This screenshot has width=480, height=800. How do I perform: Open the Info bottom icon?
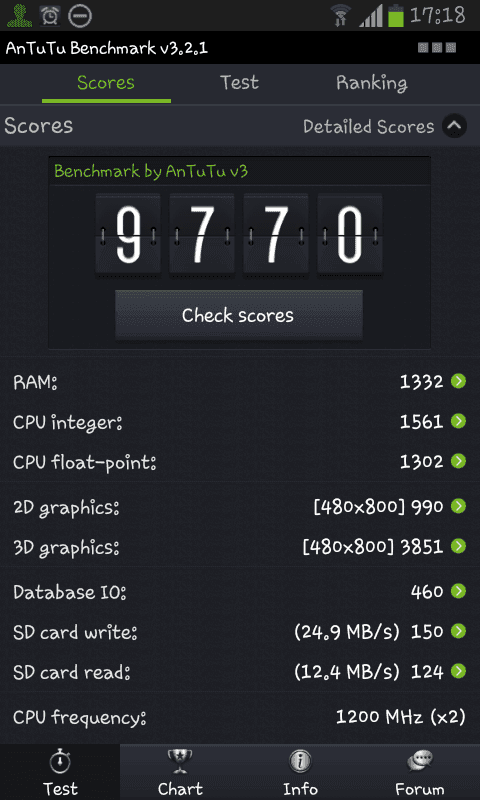click(x=300, y=762)
